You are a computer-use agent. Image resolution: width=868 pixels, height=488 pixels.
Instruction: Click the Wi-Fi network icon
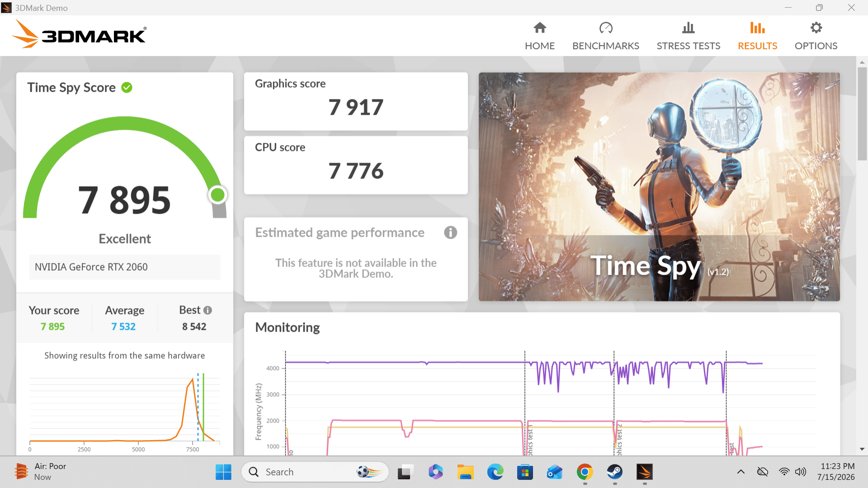[784, 472]
